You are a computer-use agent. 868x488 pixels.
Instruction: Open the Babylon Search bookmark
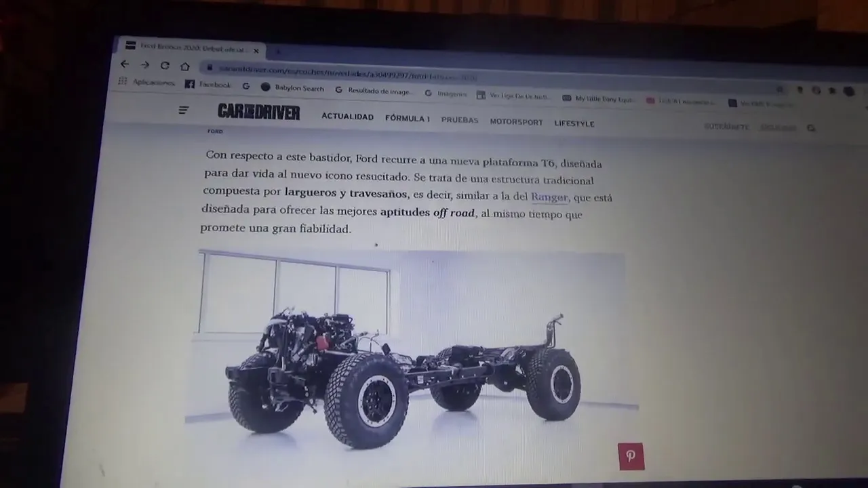[293, 88]
